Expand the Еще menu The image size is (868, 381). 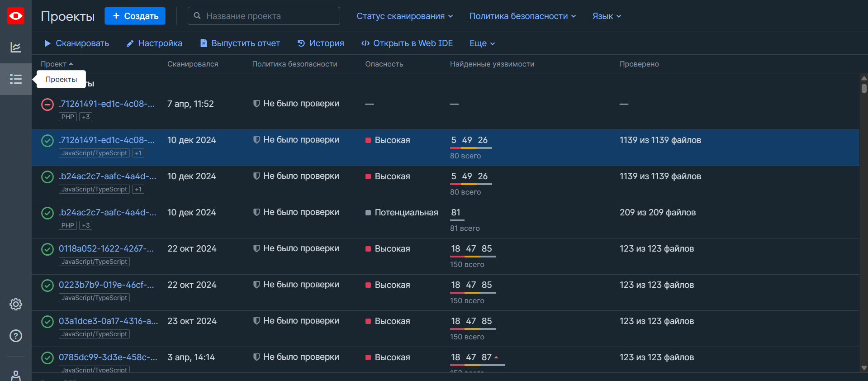point(482,43)
